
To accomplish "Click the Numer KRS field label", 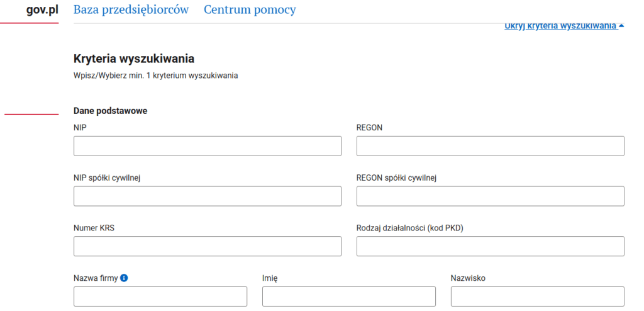I will [x=94, y=228].
